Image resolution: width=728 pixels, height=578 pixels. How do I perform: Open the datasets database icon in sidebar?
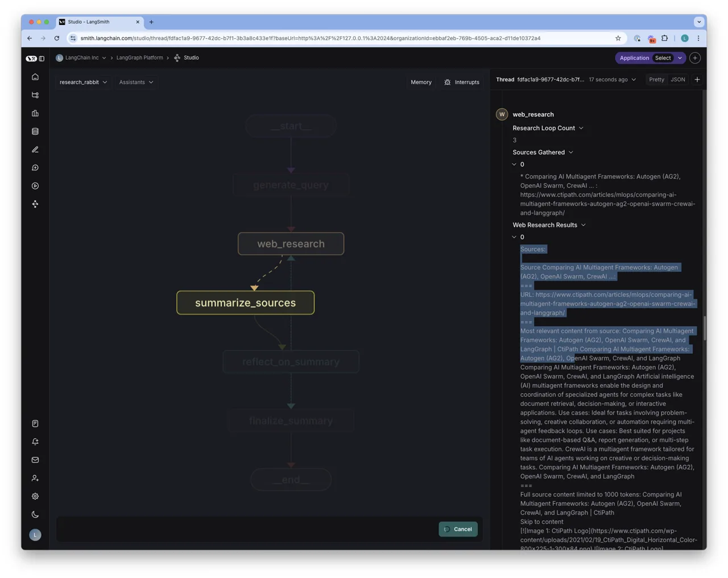pos(35,131)
